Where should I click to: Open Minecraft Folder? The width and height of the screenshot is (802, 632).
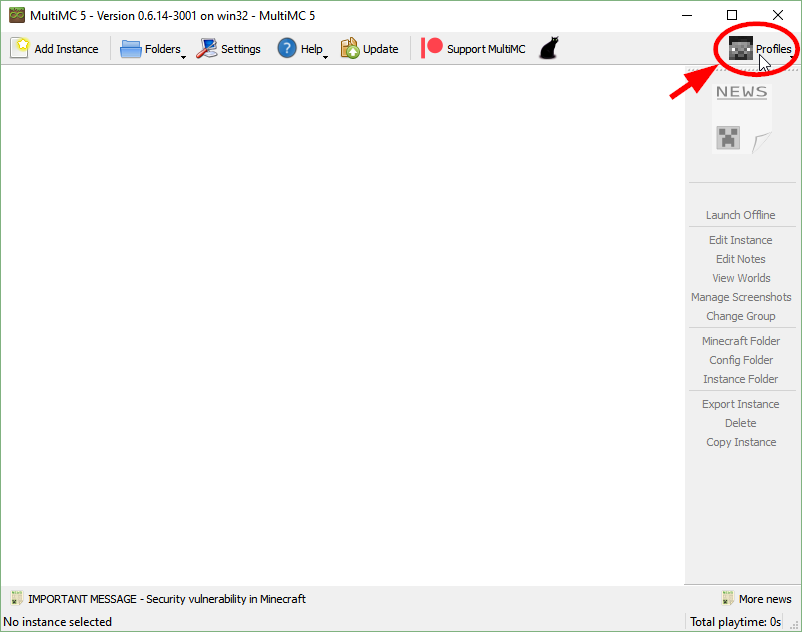click(741, 341)
